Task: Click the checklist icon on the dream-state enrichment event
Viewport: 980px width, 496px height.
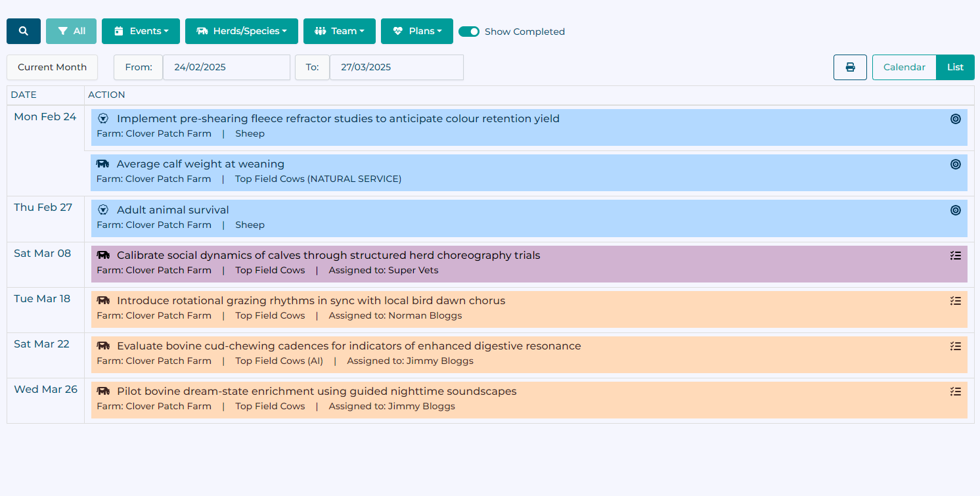Action: point(956,391)
